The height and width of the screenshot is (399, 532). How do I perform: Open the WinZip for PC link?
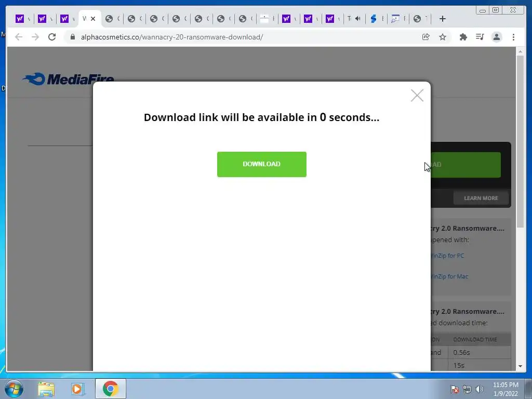[x=447, y=256]
